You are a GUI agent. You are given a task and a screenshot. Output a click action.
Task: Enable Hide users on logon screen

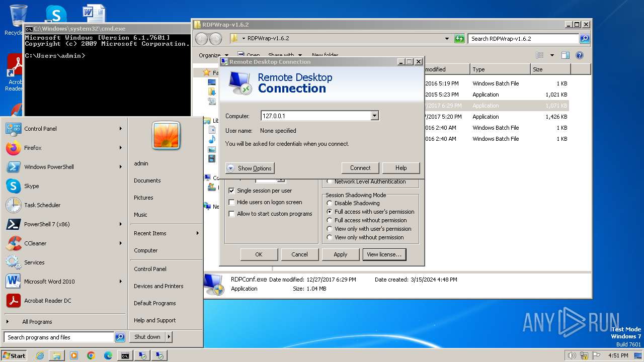(x=231, y=202)
